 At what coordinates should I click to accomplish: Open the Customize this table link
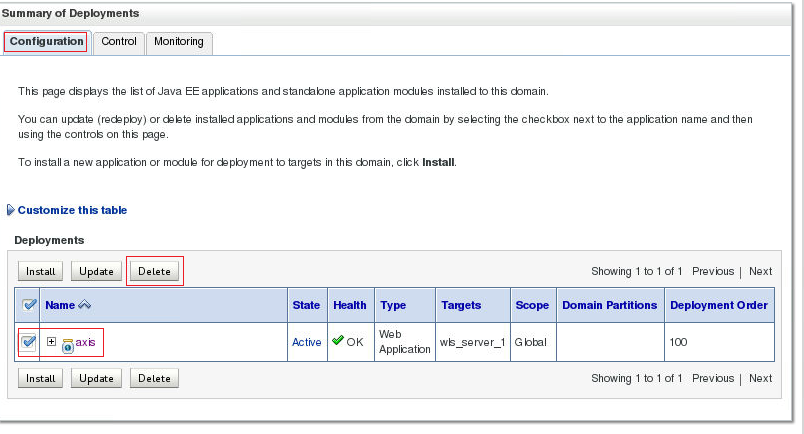(72, 210)
